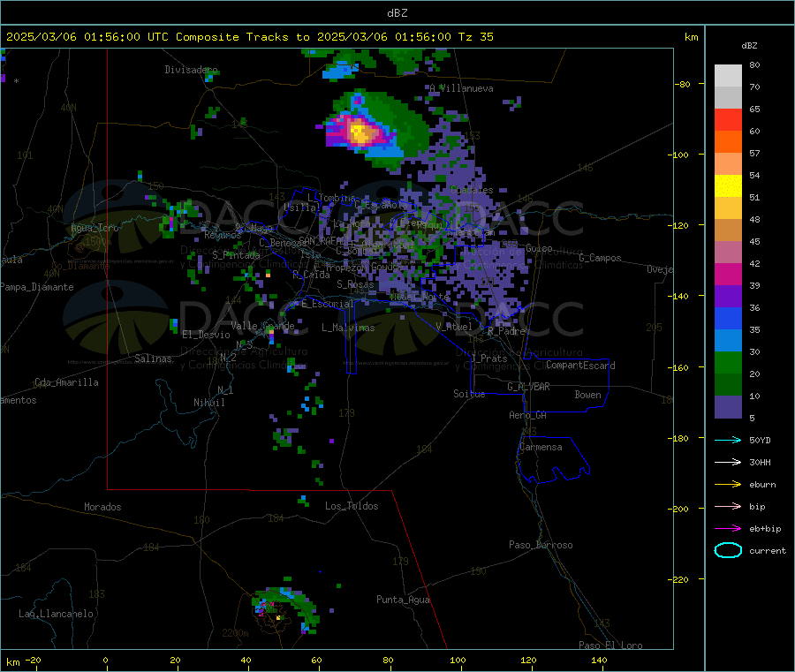Image resolution: width=795 pixels, height=672 pixels.
Task: Select the yellow 51-54 dBZ legend swatch
Action: 728,186
